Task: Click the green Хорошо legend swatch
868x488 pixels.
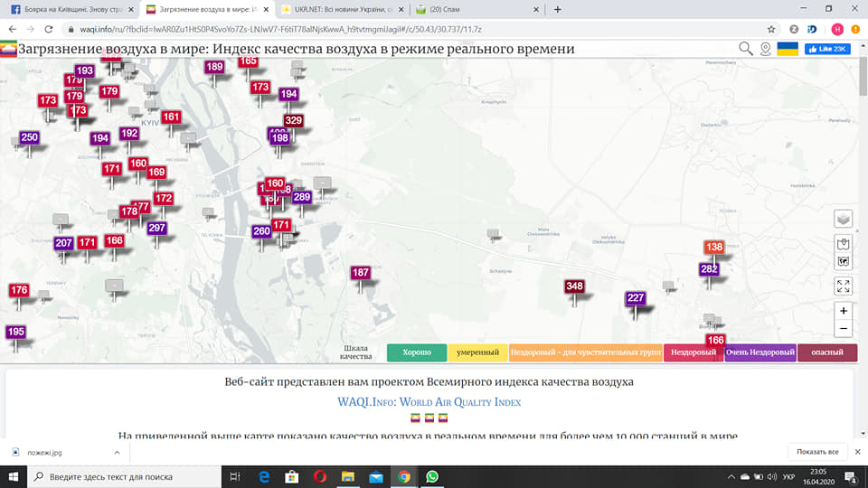Action: 416,352
